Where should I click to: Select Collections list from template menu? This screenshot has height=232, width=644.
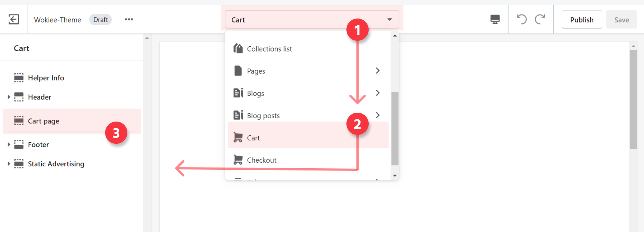tap(269, 49)
